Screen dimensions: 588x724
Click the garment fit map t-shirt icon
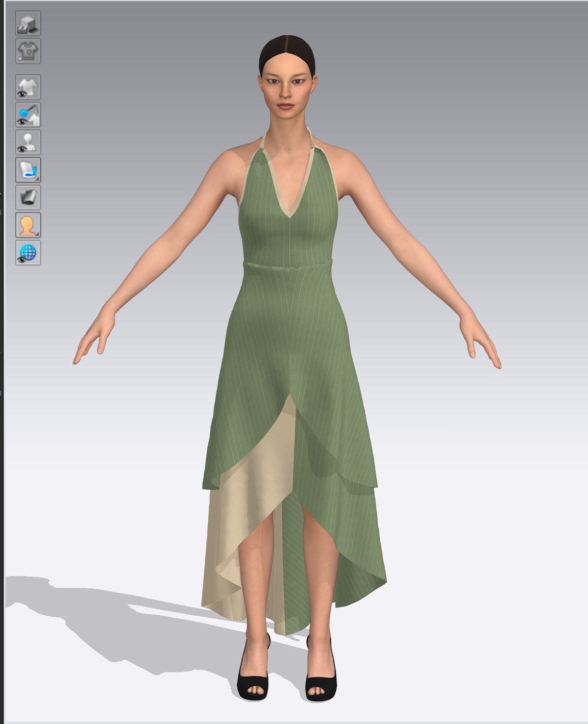tap(28, 51)
